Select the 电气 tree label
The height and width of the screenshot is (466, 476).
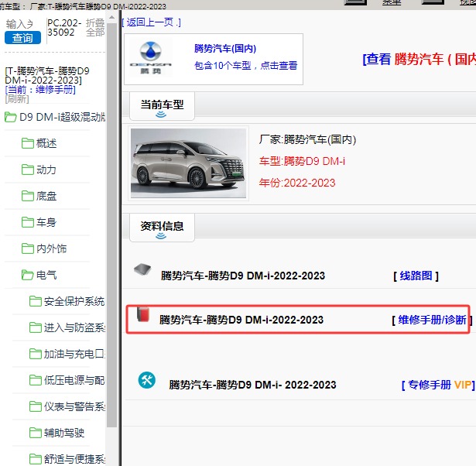(x=46, y=276)
